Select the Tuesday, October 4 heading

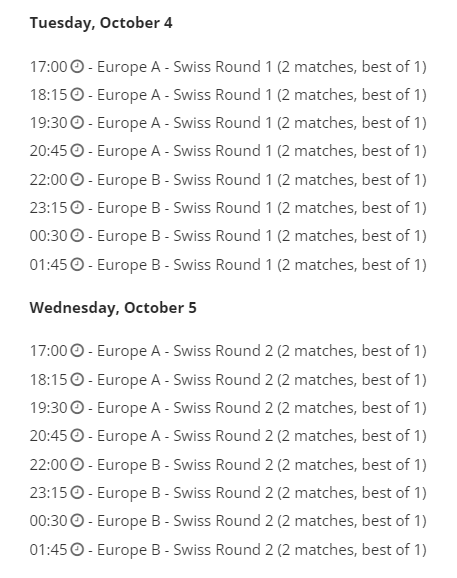101,23
